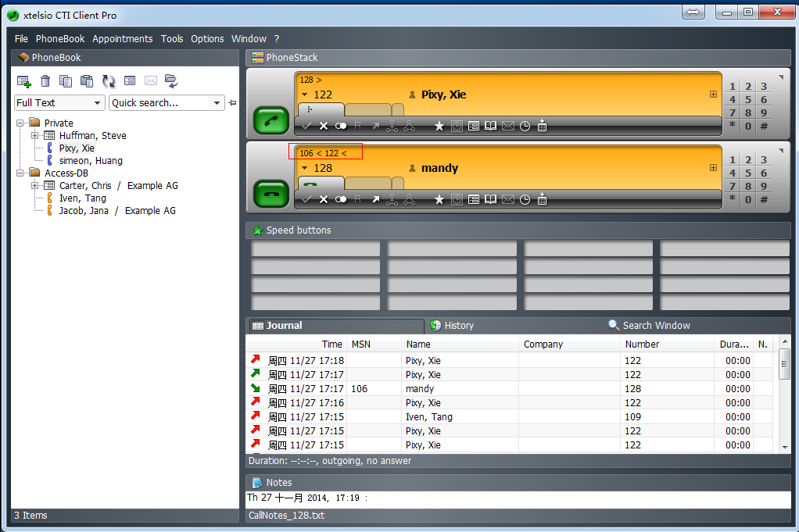Viewport: 799px width, 532px height.
Task: Click the clock icon on mandy line
Action: (525, 199)
